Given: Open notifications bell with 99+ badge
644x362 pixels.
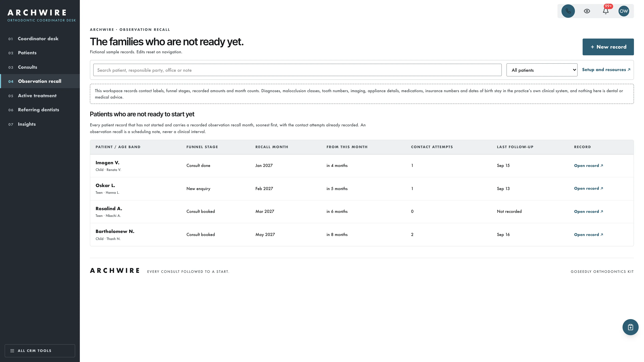Looking at the screenshot, I should [x=605, y=11].
